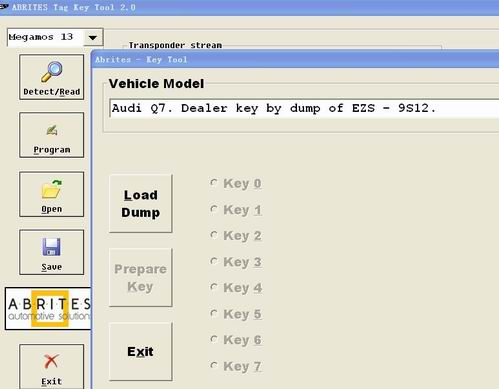Click the Vehicle Model text field
Image resolution: width=499 pixels, height=390 pixels.
[304, 108]
